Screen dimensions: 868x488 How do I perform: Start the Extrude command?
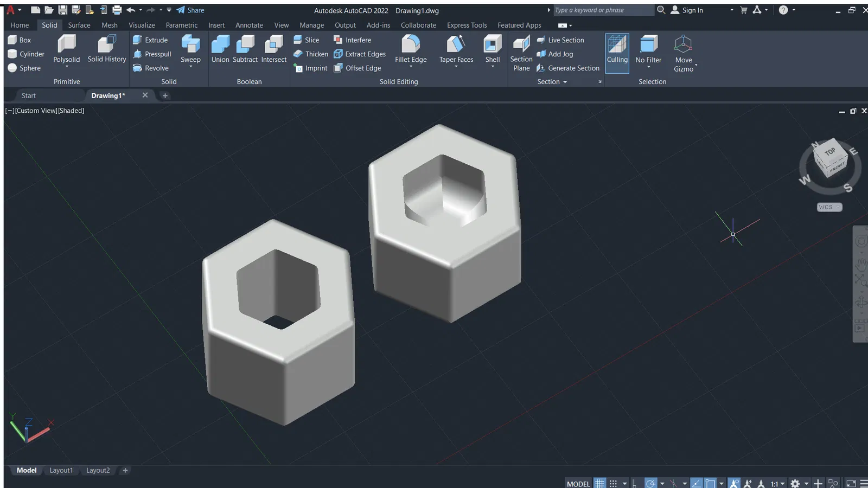150,40
